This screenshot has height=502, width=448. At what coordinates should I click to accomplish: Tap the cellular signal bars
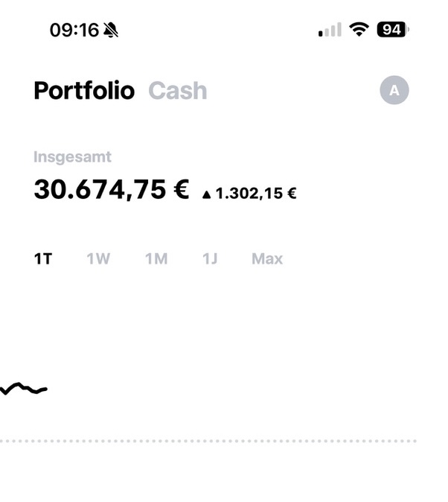330,31
